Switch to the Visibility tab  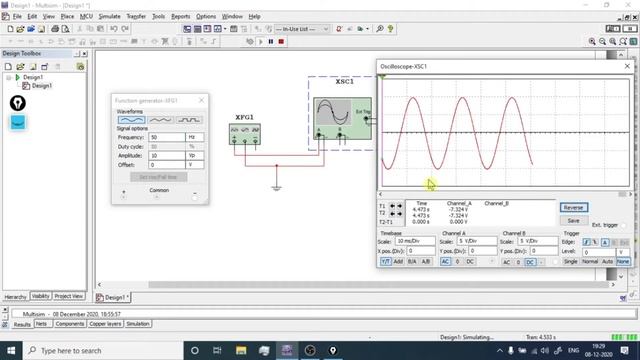[x=40, y=296]
